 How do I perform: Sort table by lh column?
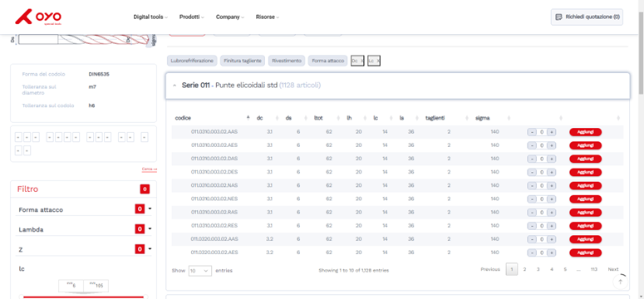point(365,118)
